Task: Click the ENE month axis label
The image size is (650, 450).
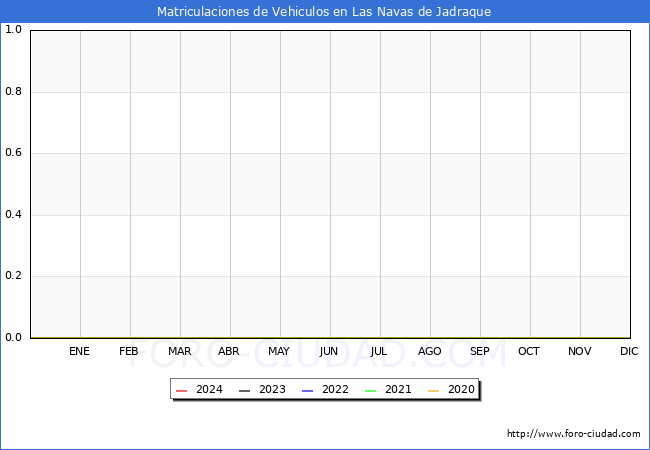Action: coord(79,351)
